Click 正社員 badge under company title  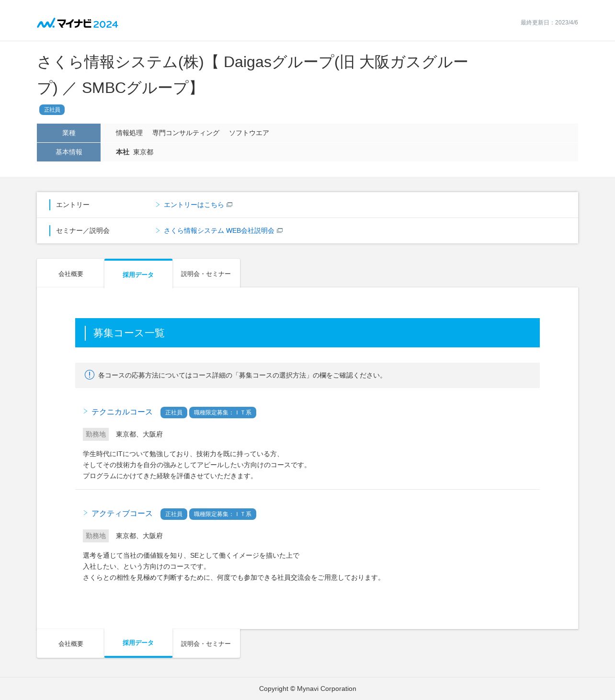(52, 110)
